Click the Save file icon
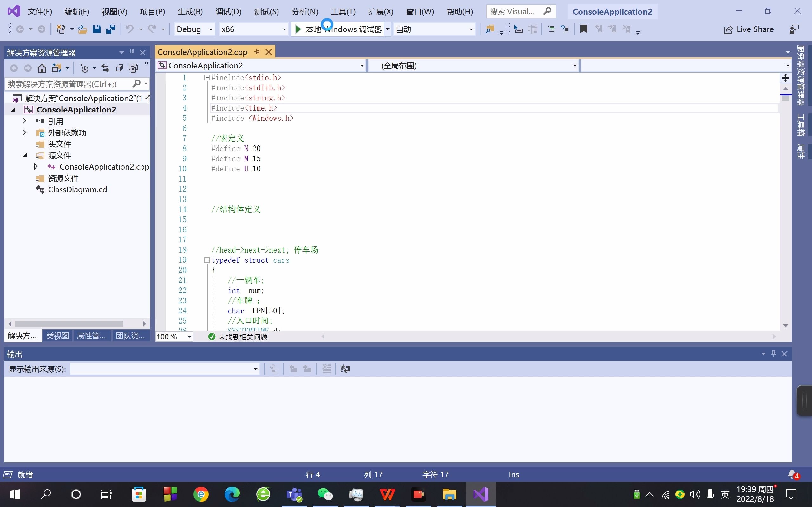Image resolution: width=812 pixels, height=507 pixels. [97, 29]
